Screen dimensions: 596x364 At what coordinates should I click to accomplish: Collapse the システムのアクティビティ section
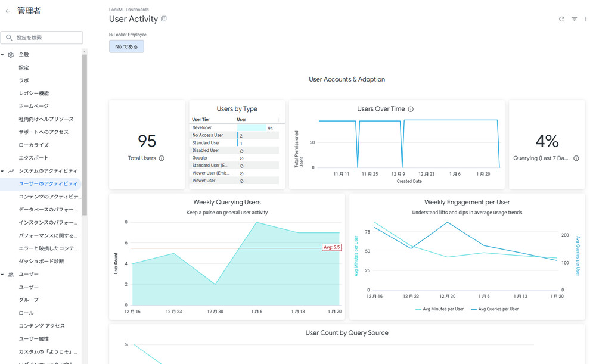click(x=2, y=172)
